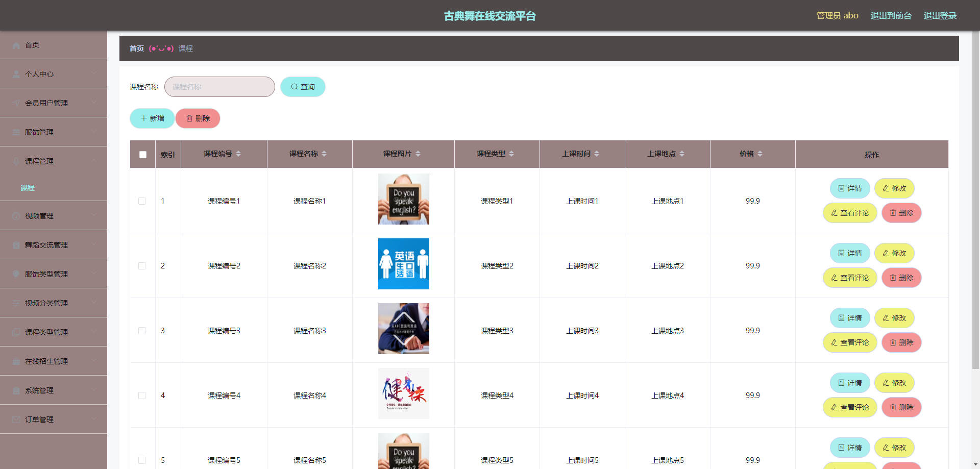
Task: Expand 服饰管理 menu chevron
Action: tap(94, 132)
